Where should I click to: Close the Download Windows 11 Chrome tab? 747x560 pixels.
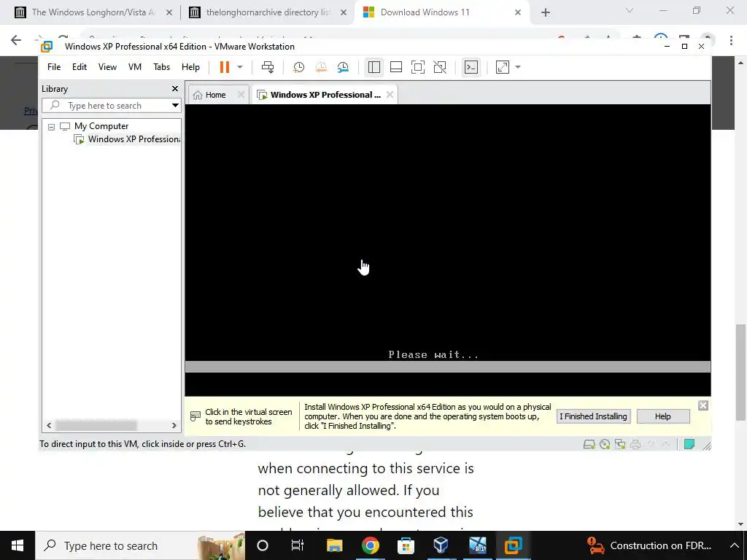click(x=518, y=12)
